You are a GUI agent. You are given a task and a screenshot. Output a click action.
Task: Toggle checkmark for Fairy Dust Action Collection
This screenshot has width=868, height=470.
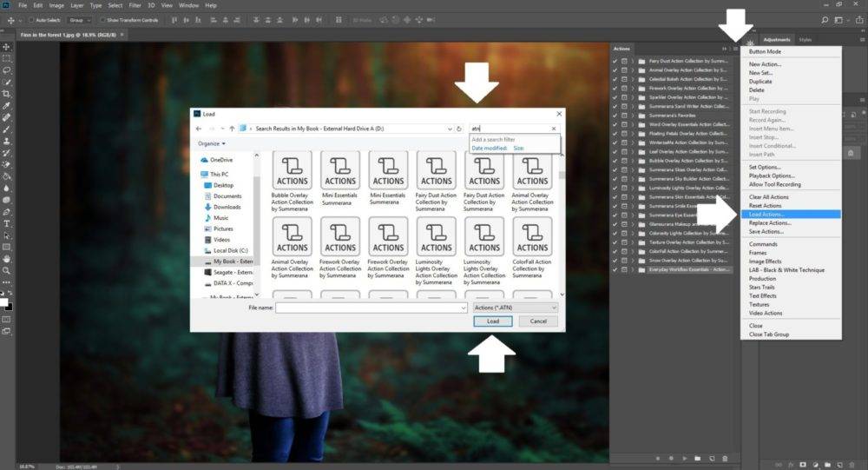click(615, 61)
